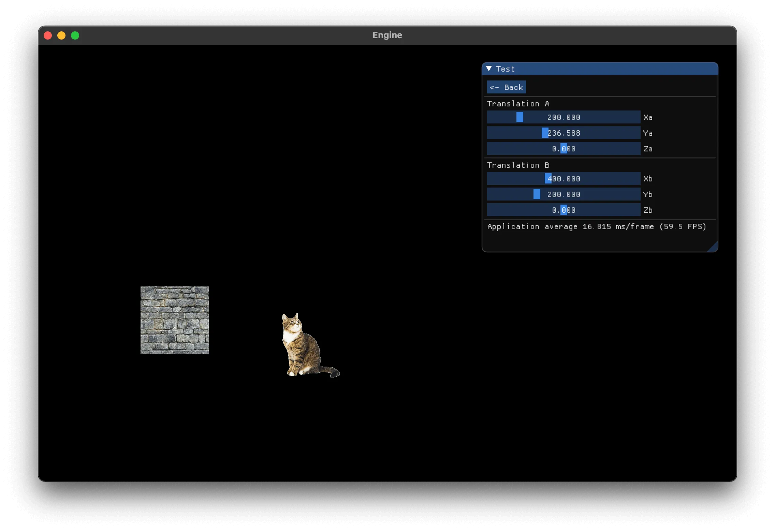
Task: Click the Xa slider grab handle
Action: [x=520, y=117]
